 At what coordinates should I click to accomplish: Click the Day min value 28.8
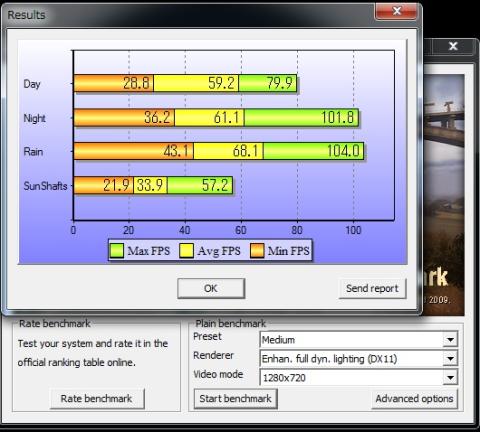coord(136,83)
